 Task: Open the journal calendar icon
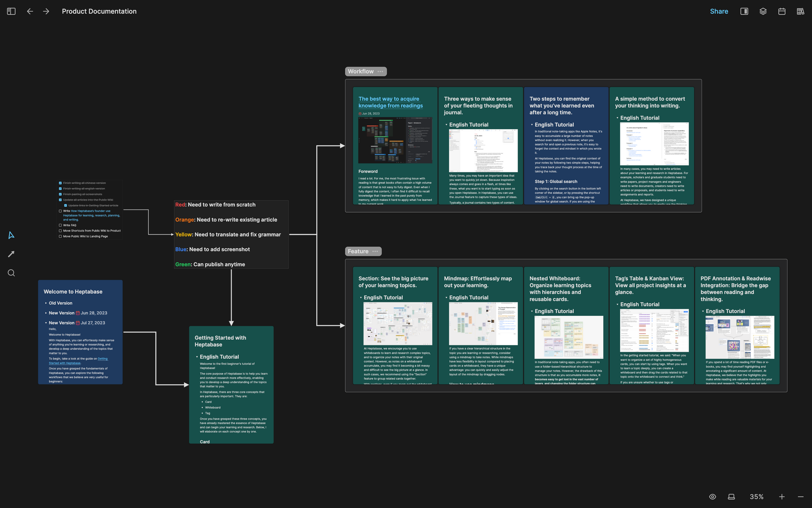tap(782, 11)
